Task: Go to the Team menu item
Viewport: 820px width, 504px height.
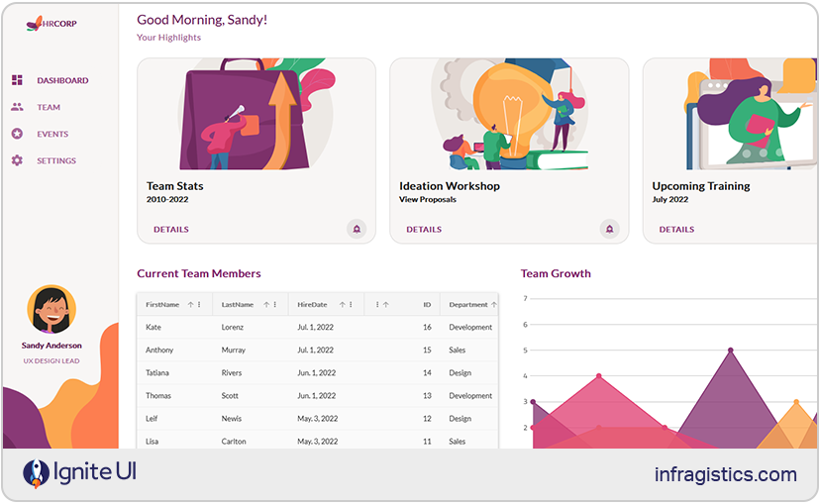Action: coord(49,107)
